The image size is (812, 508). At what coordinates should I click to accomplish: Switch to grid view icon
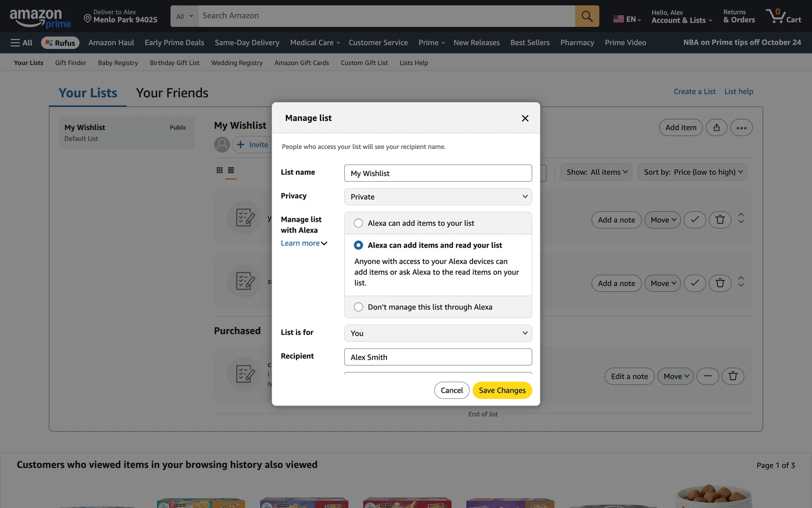219,170
